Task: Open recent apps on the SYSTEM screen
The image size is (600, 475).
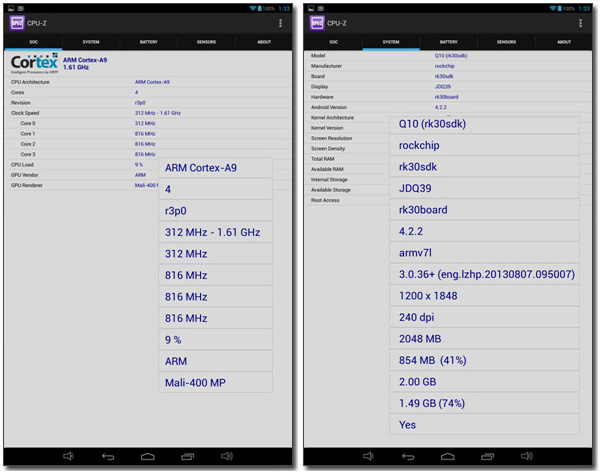Action: tap(488, 456)
